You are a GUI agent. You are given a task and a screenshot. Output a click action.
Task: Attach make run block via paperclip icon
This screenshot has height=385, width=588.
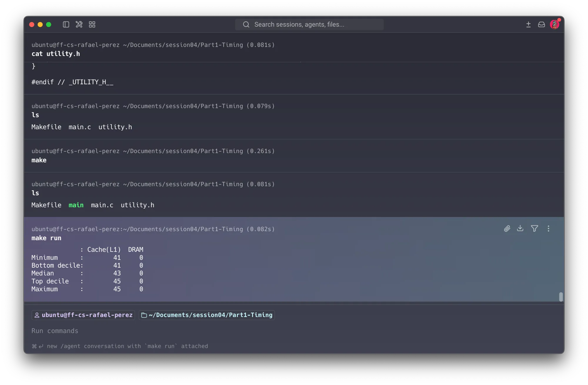pyautogui.click(x=507, y=228)
